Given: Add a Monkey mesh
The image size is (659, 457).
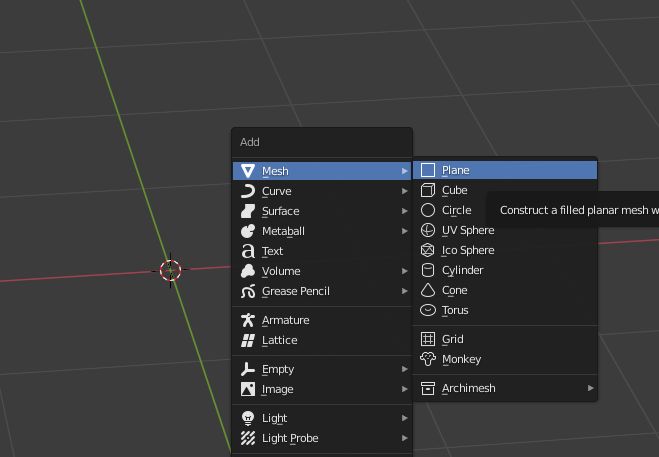Looking at the screenshot, I should (x=505, y=359).
